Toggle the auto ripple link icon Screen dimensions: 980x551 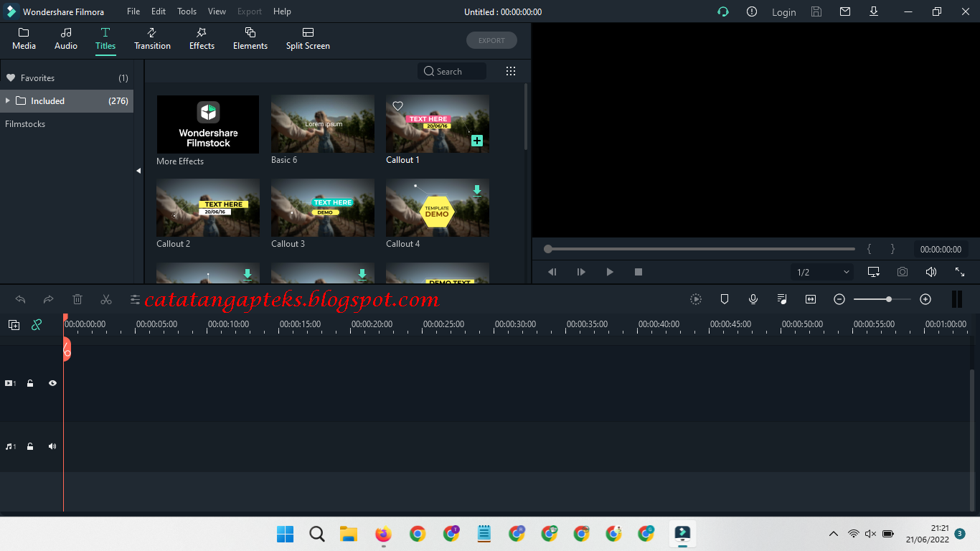37,325
